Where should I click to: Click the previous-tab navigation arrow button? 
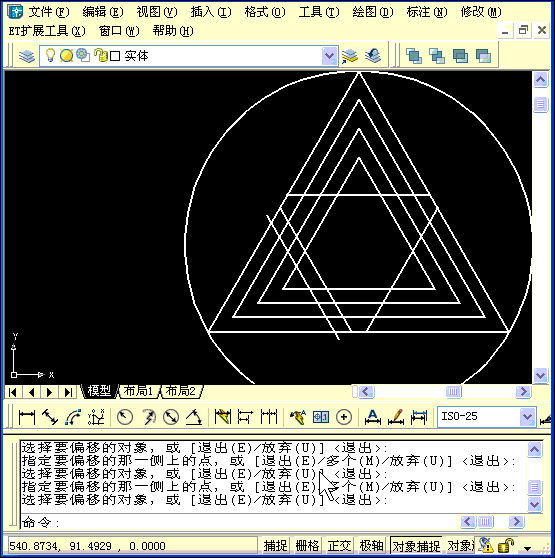coord(31,392)
